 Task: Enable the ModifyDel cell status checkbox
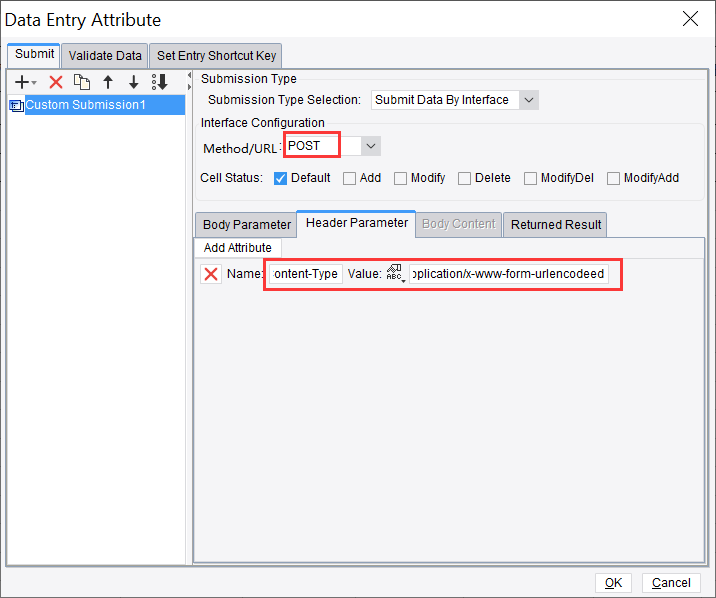point(530,178)
